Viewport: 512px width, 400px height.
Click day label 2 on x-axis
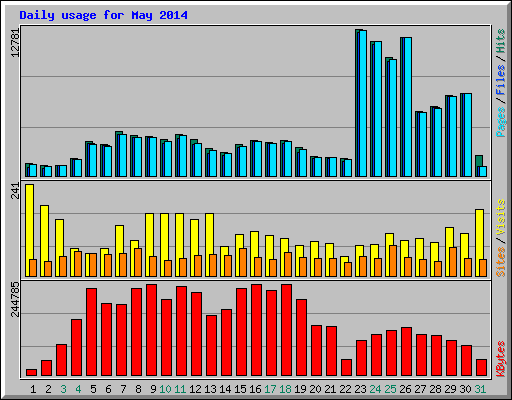tap(48, 389)
